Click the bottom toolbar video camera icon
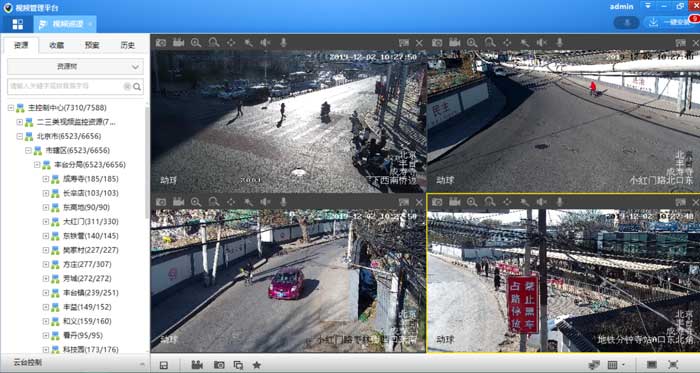This screenshot has height=373, width=700. coord(197,365)
